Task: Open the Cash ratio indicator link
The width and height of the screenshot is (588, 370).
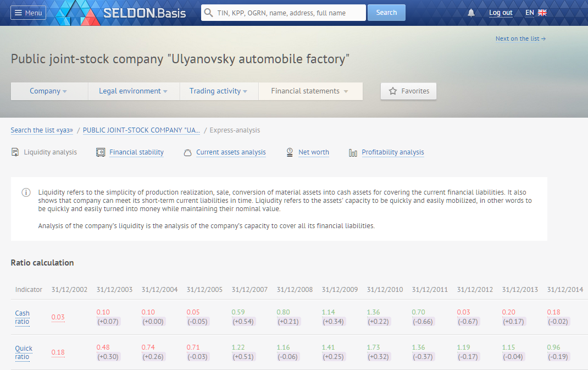Action: tap(22, 317)
